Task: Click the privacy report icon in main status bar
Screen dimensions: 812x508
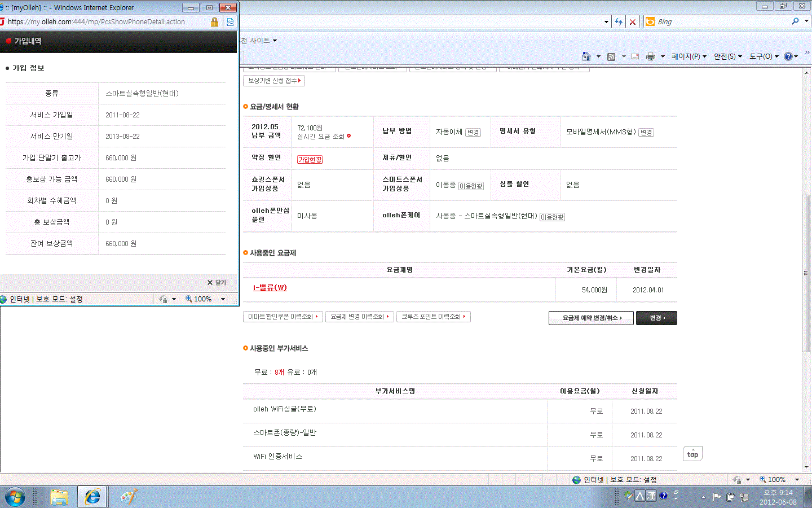Action: (x=737, y=480)
